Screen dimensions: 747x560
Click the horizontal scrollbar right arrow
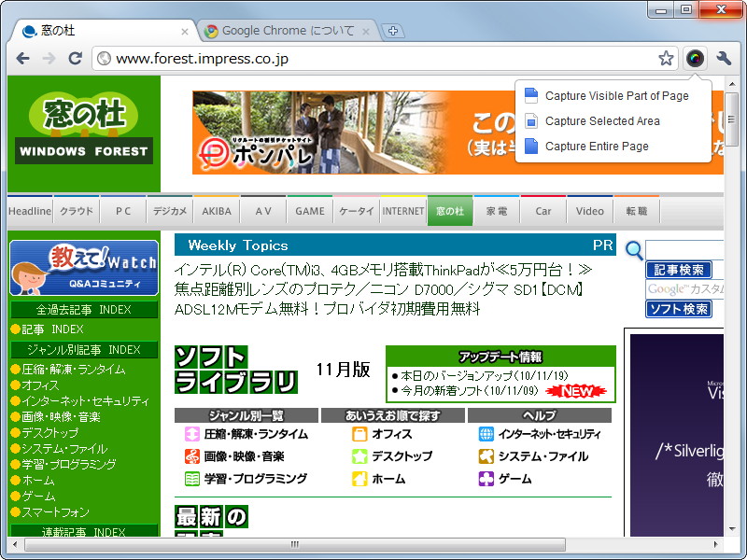coord(716,544)
